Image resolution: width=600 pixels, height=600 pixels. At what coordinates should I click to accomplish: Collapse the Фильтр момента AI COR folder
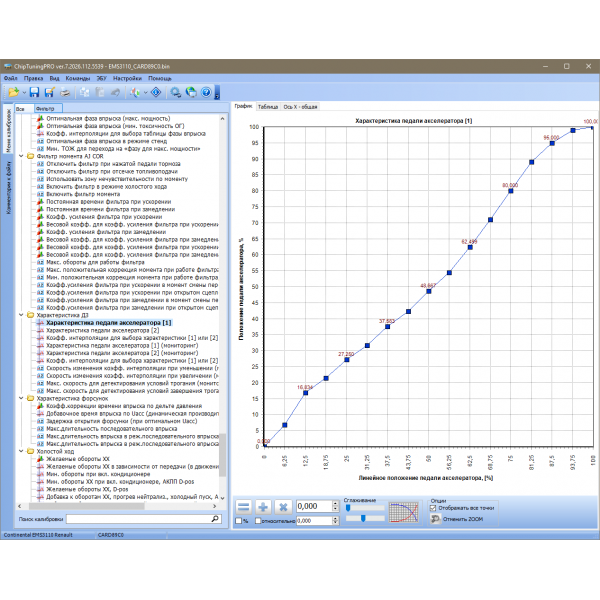point(23,157)
